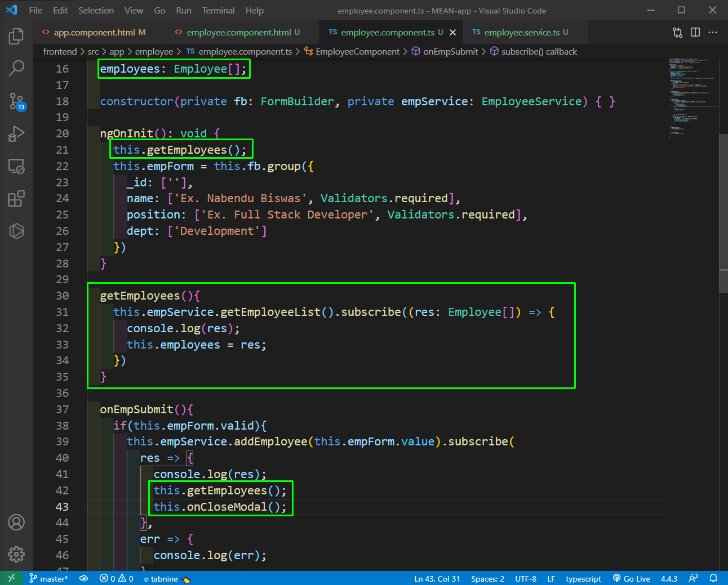Viewport: 728px width, 585px height.
Task: Click the vertical editor scrollbar
Action: point(723,214)
